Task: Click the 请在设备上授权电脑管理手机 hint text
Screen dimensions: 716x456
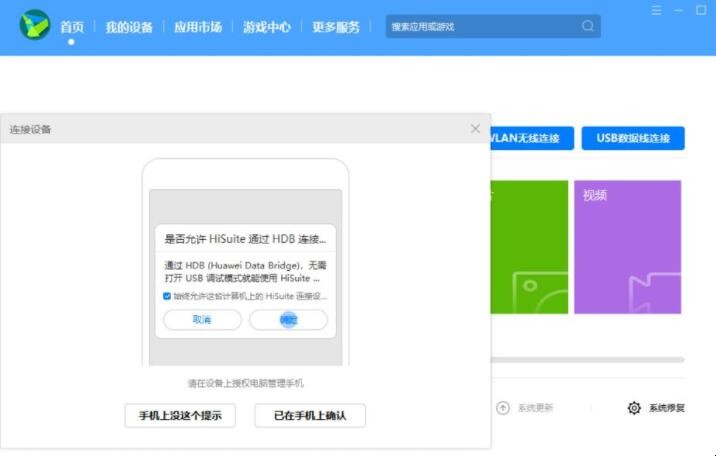Action: click(x=246, y=383)
